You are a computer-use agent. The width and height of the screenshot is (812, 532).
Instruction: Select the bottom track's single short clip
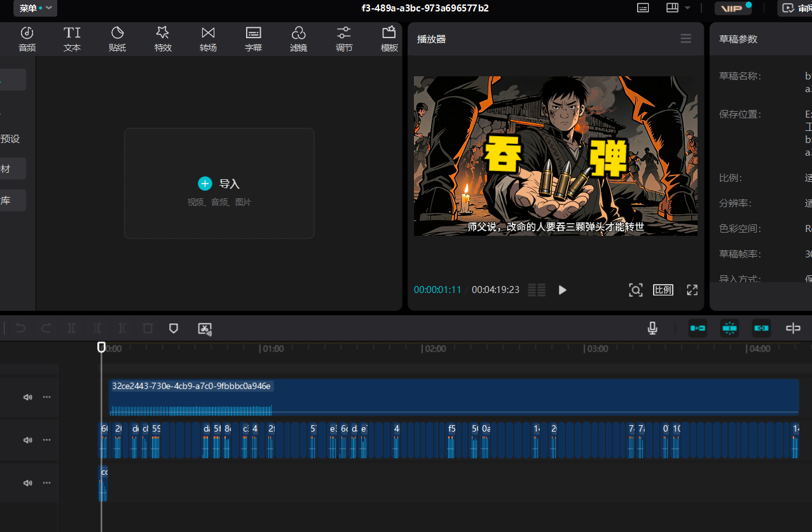pos(104,482)
